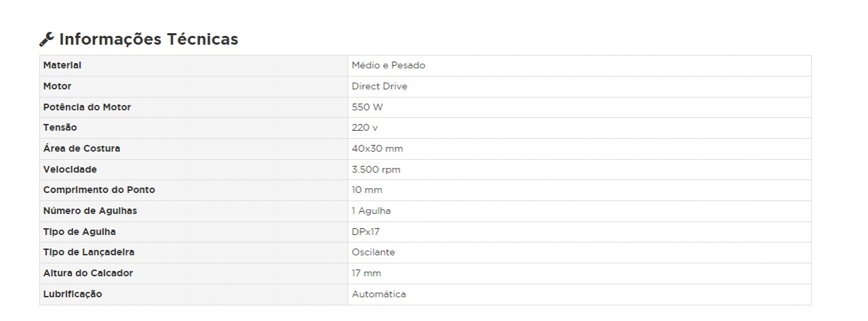Select the Material row label
This screenshot has width=868, height=321.
tap(62, 66)
